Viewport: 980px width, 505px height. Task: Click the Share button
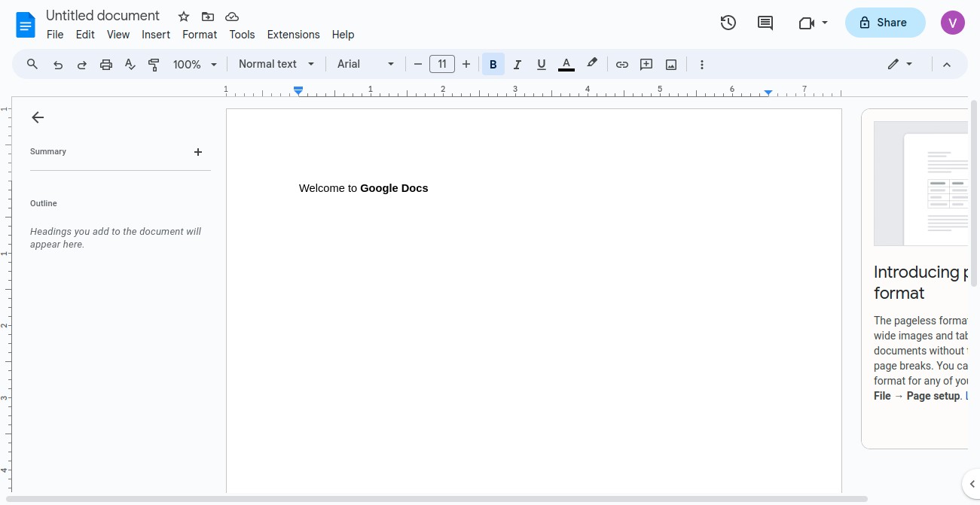coord(884,23)
